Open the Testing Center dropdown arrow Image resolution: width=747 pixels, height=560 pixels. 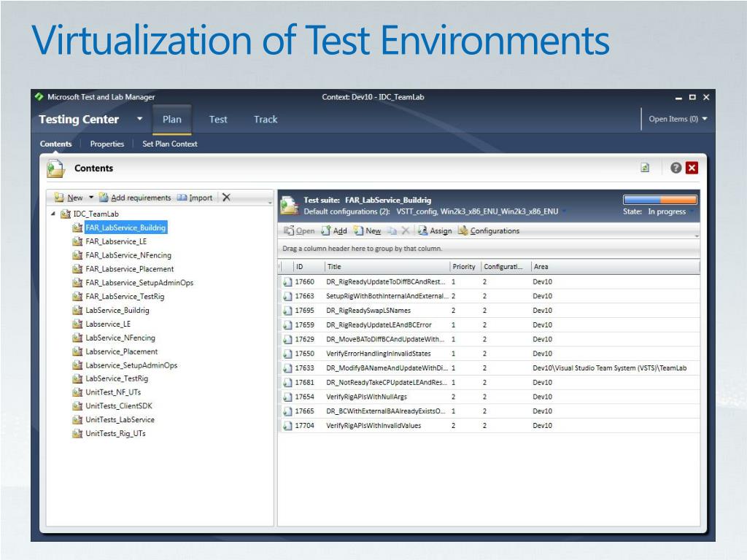tap(139, 119)
